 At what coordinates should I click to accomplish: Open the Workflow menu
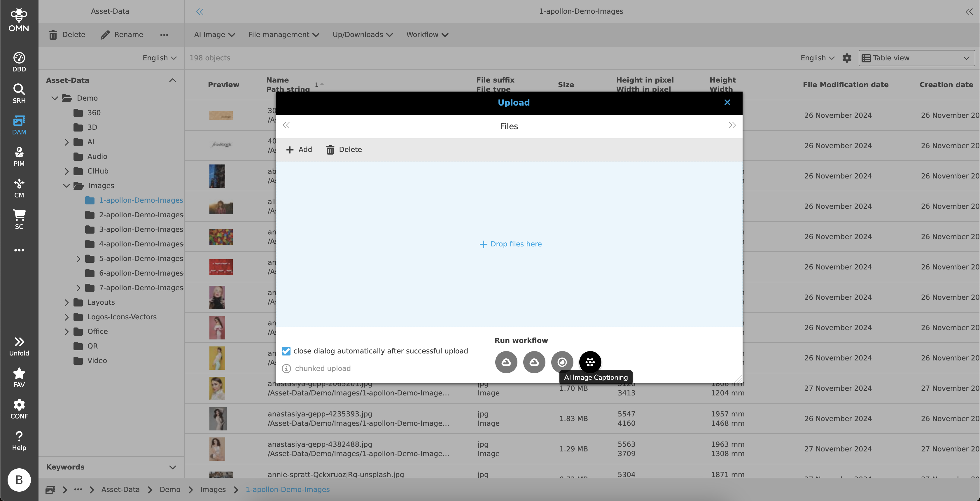click(x=427, y=35)
